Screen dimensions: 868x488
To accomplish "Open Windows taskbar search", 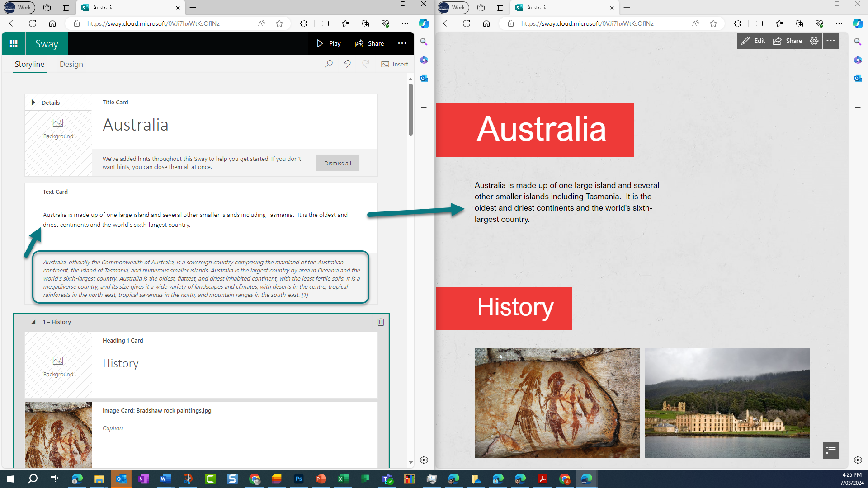I will [33, 479].
